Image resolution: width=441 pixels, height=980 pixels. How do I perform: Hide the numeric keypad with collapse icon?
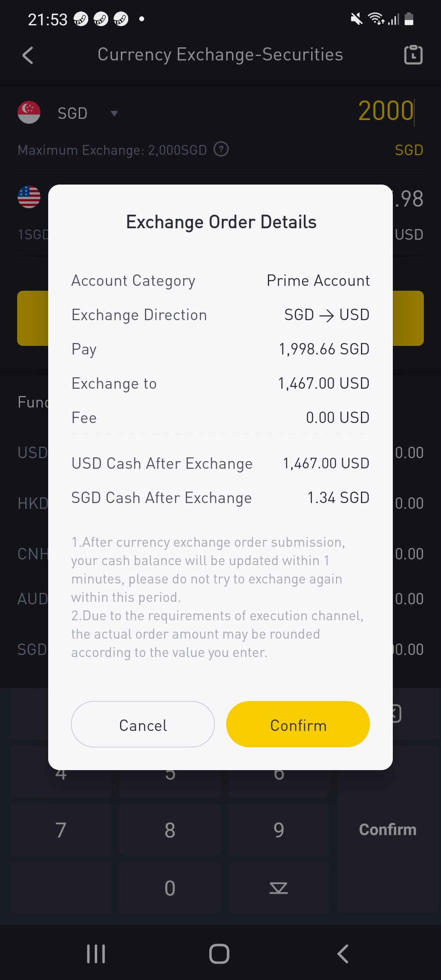279,888
